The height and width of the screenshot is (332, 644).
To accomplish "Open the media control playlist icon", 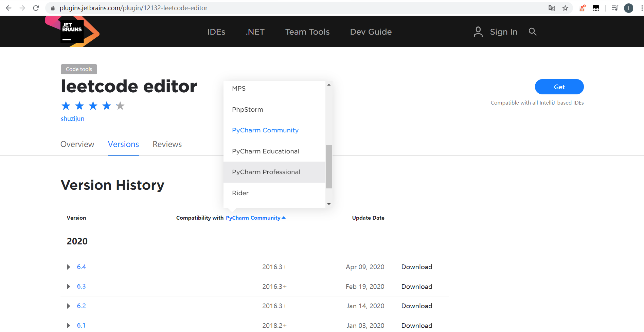I will click(x=615, y=8).
